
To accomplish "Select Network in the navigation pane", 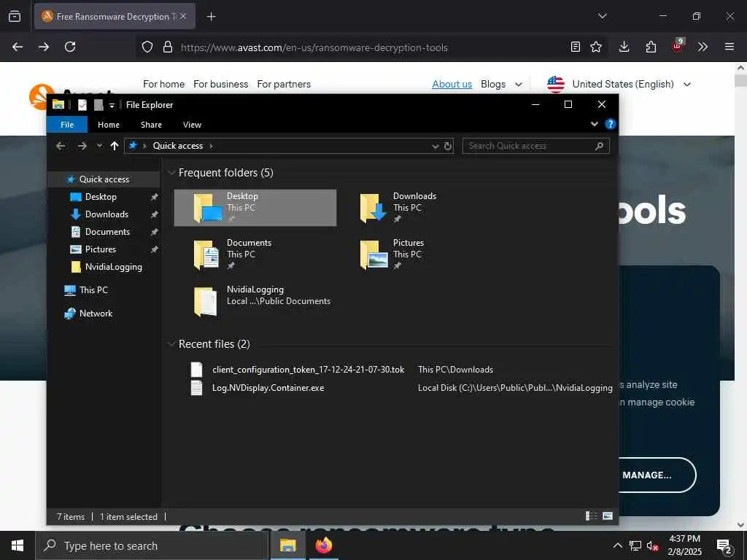I will point(96,314).
